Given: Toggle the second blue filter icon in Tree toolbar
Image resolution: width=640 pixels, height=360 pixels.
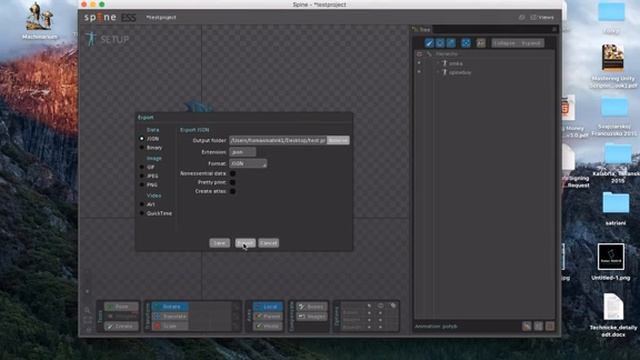Looking at the screenshot, I should [x=440, y=43].
